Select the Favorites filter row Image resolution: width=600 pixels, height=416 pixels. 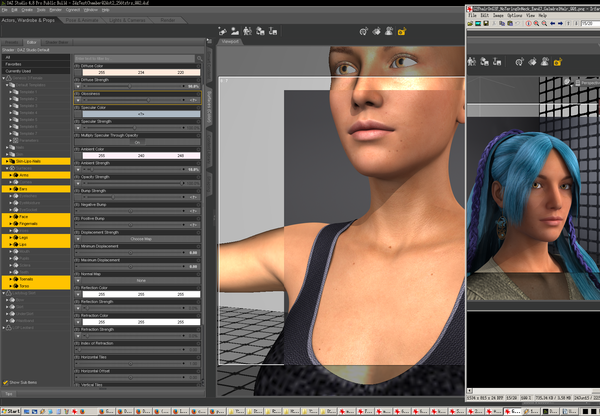click(36, 64)
